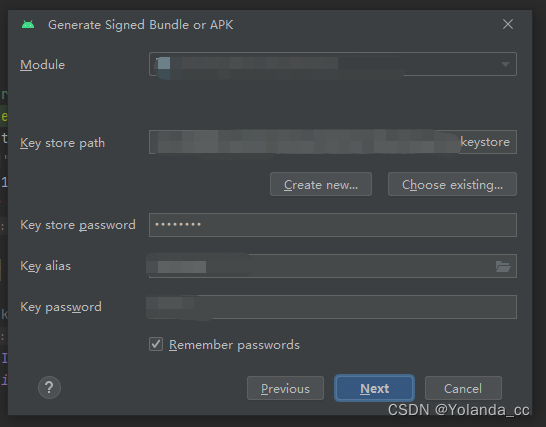
Task: Click the Choose existing... button
Action: [x=452, y=184]
